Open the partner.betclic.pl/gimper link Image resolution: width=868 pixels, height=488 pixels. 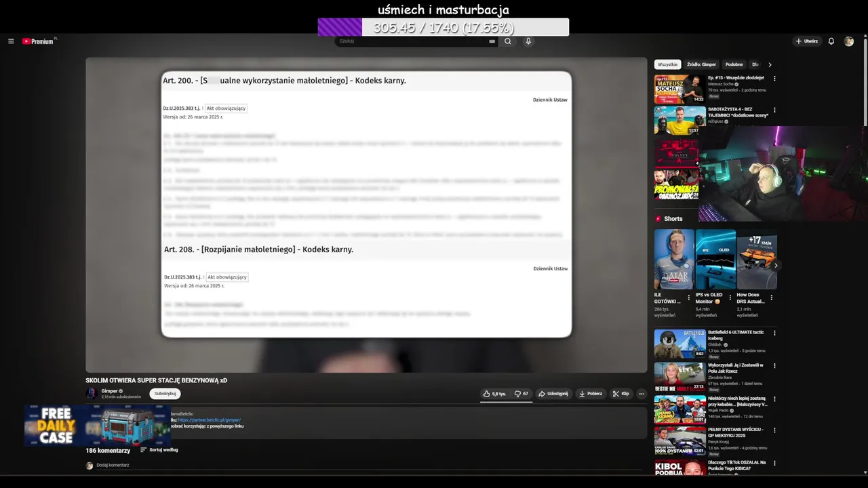pos(210,420)
